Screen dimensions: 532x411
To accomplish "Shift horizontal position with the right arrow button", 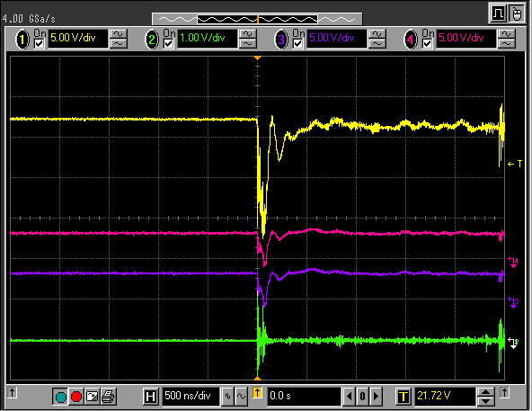I will tap(376, 397).
